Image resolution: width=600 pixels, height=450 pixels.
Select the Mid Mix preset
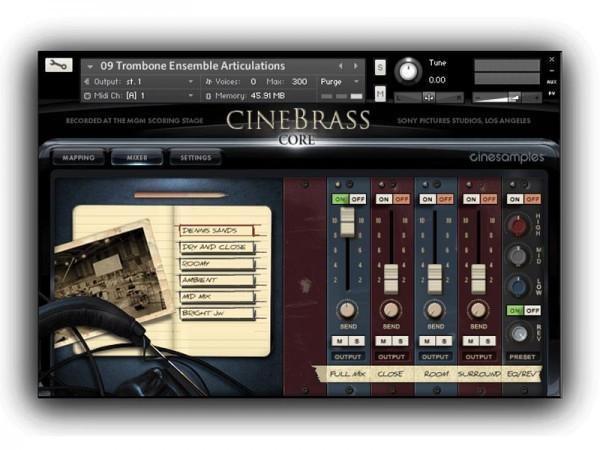(217, 297)
